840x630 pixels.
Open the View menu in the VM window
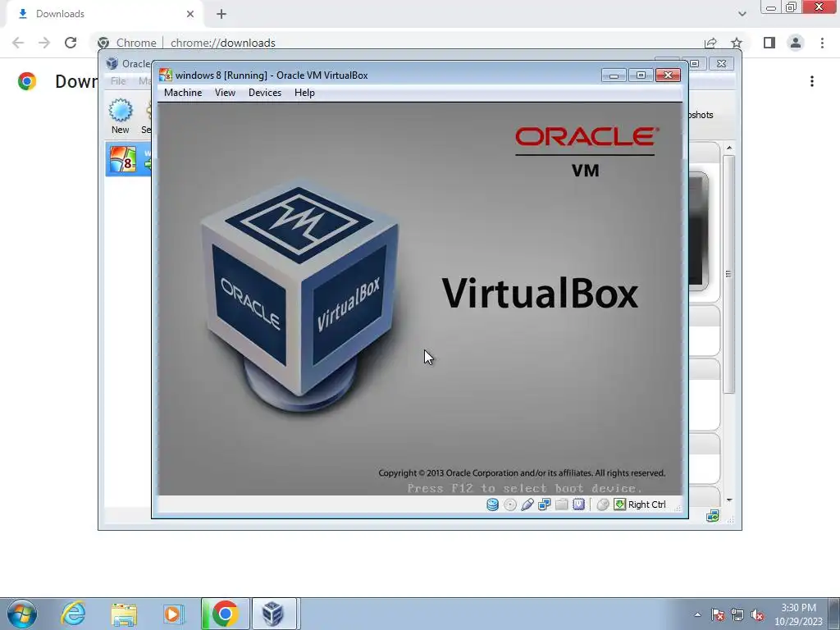click(225, 93)
